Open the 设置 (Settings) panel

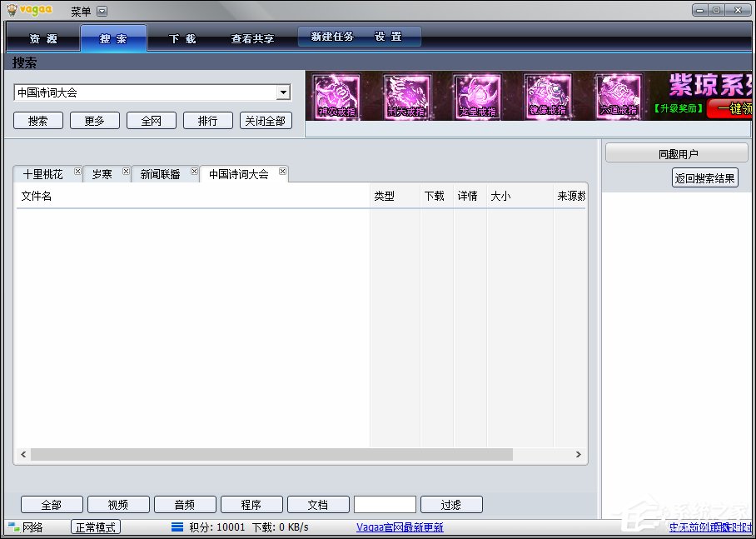(390, 36)
